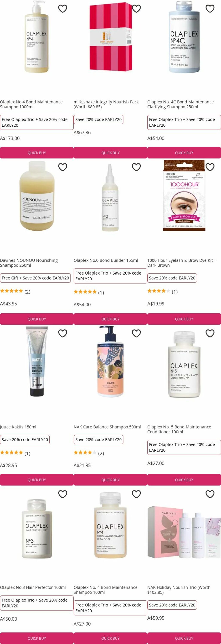Image resolution: width=221 pixels, height=644 pixels.
Task: Click wishlist heart on Olaplex No. 4C shampoo
Action: [210, 9]
